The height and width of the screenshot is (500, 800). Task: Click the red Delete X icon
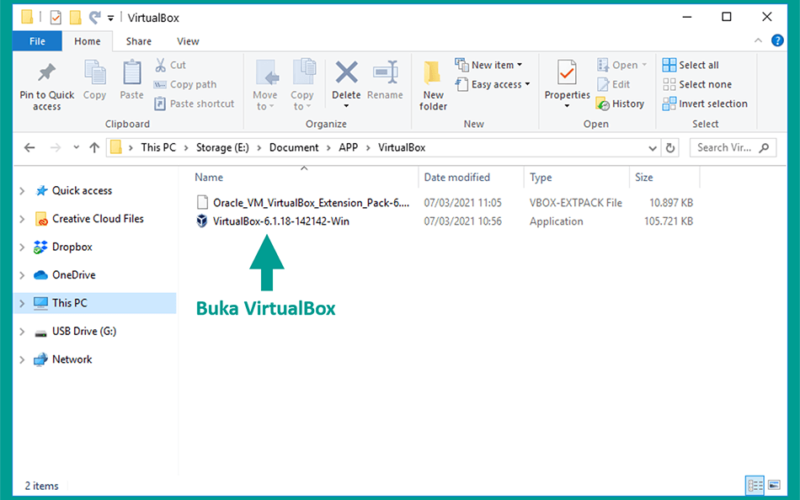pos(346,72)
